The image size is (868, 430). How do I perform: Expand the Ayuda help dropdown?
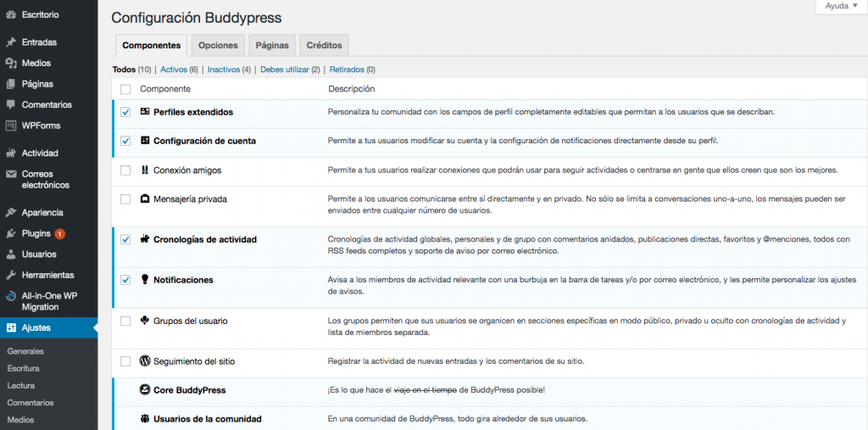click(x=840, y=6)
